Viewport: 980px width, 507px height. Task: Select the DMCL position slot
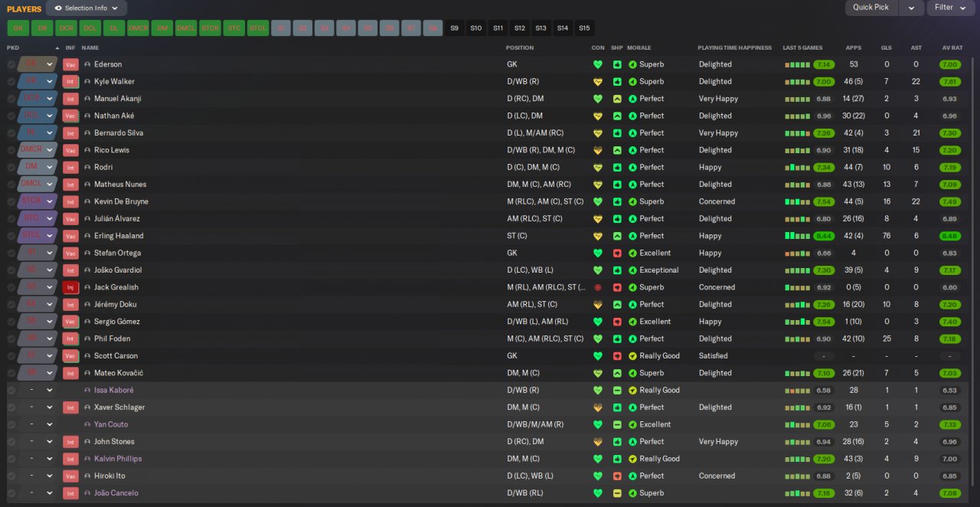(x=186, y=28)
